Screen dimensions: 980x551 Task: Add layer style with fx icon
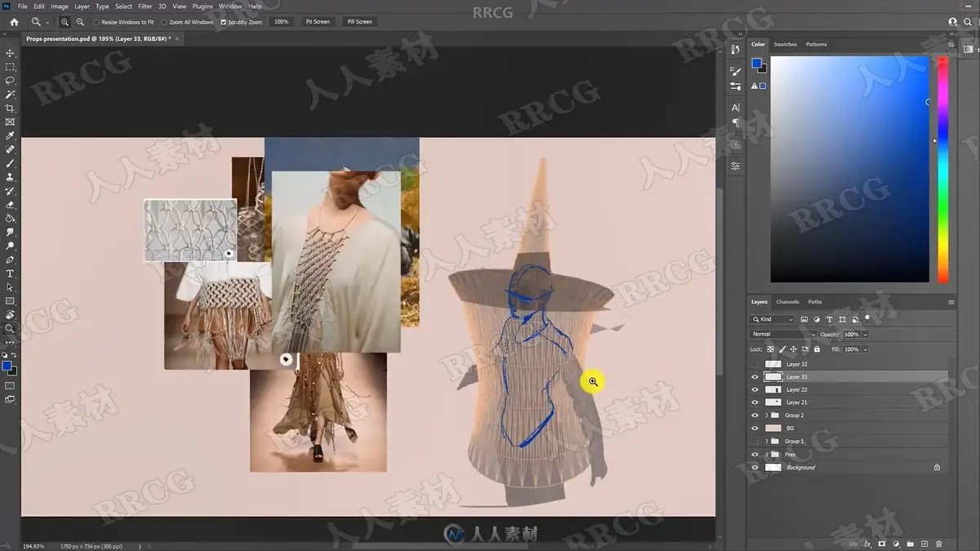[868, 544]
